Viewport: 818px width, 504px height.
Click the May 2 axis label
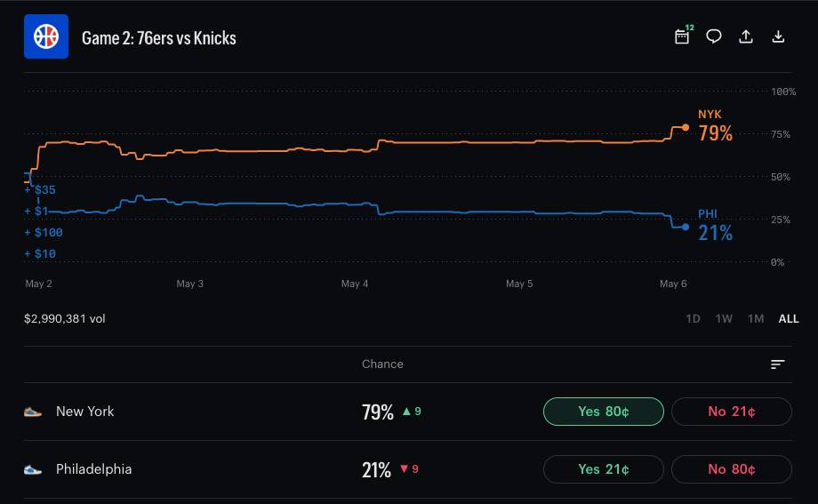tap(38, 284)
